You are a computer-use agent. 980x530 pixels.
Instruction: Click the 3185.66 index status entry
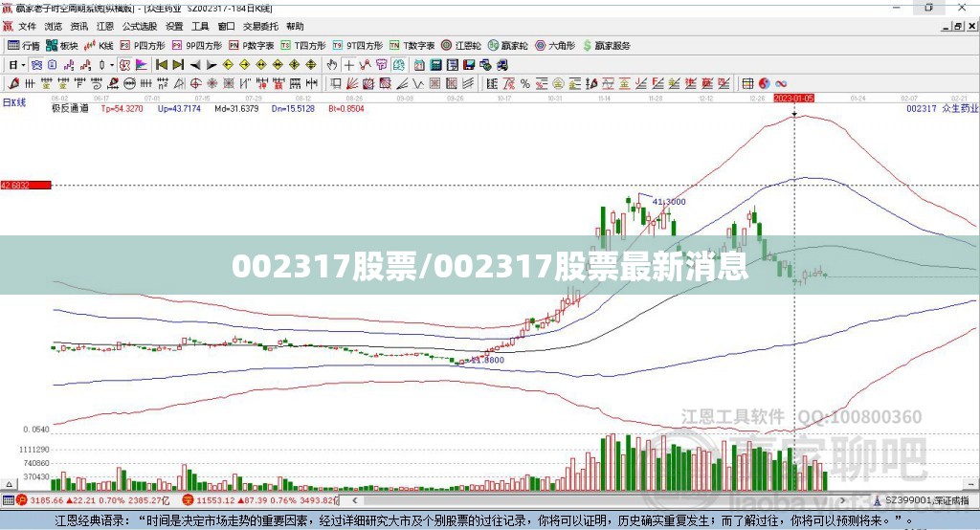pos(93,500)
